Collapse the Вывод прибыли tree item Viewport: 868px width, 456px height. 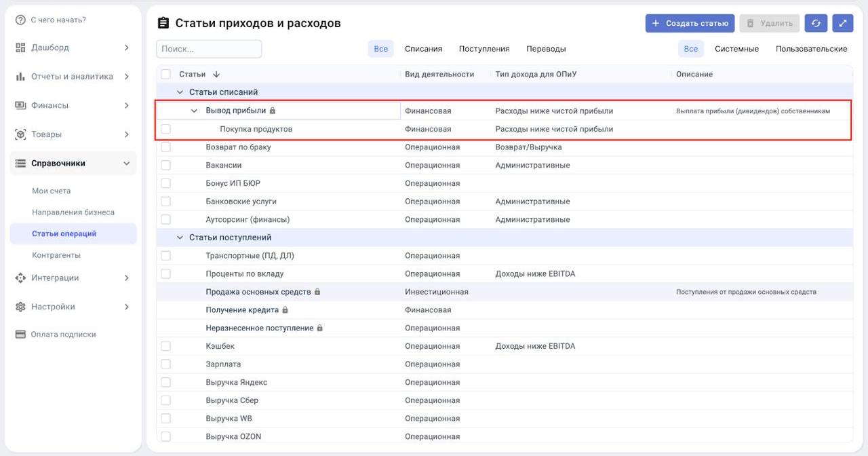pyautogui.click(x=194, y=111)
